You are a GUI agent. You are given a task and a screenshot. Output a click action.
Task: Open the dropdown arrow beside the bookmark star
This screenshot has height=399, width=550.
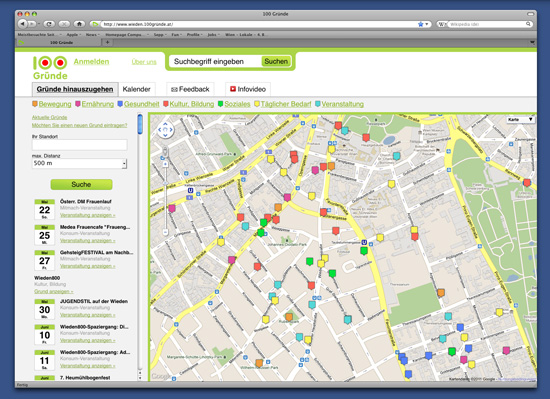point(427,24)
